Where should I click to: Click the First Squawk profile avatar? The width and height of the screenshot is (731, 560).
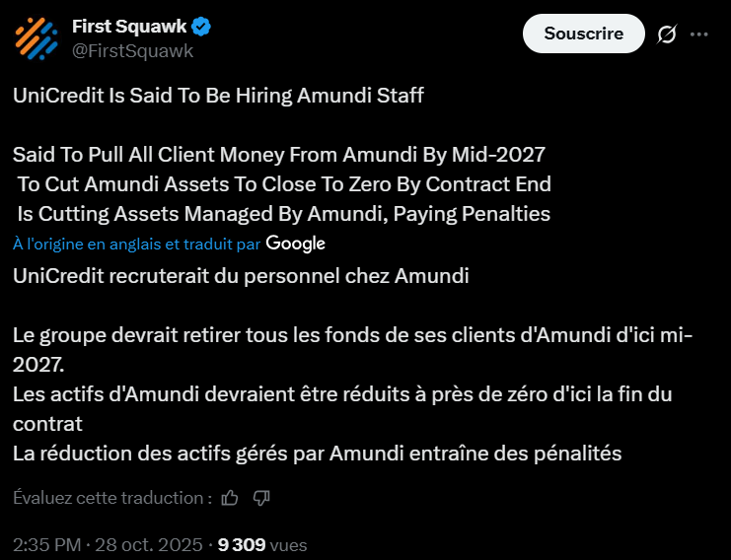37,38
